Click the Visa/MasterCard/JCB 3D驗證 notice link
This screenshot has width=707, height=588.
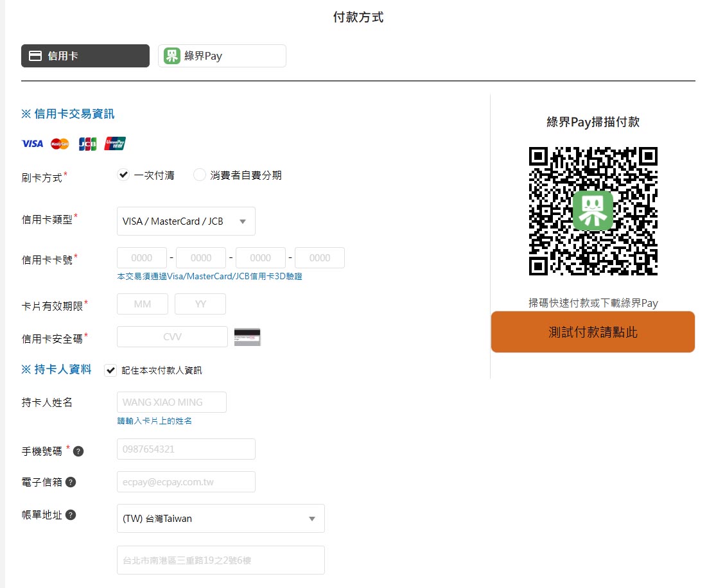tap(210, 276)
